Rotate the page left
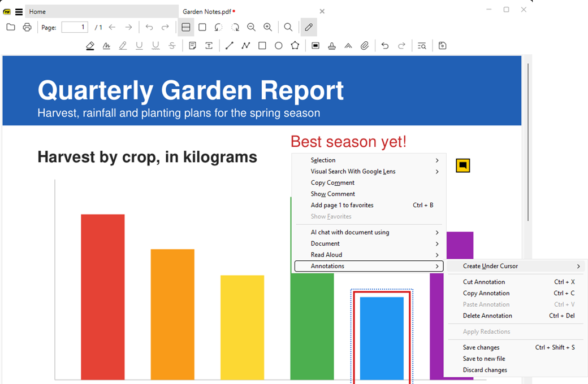Image resolution: width=588 pixels, height=384 pixels. (x=219, y=27)
